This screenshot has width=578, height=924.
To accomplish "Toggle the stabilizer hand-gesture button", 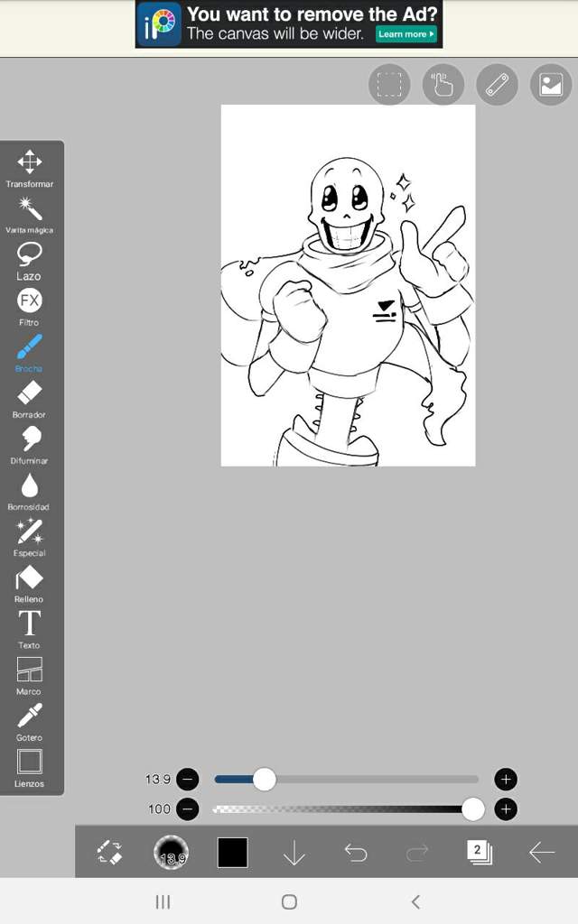I will pyautogui.click(x=443, y=85).
